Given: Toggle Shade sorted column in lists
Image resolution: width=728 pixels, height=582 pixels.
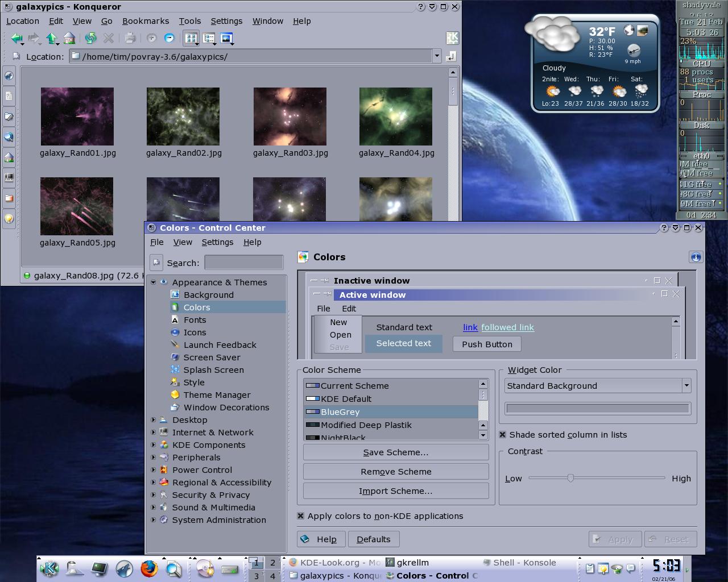Looking at the screenshot, I should (503, 435).
